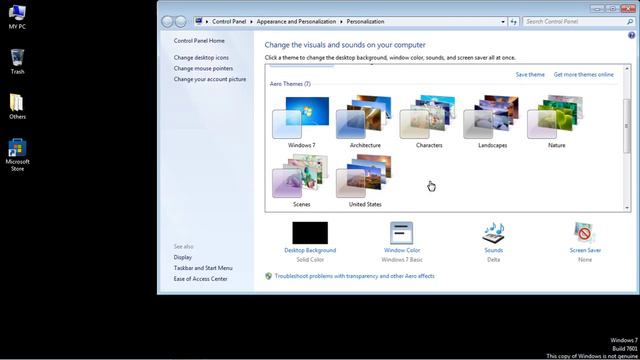
Task: Select the Trash desktop icon
Action: 17,61
